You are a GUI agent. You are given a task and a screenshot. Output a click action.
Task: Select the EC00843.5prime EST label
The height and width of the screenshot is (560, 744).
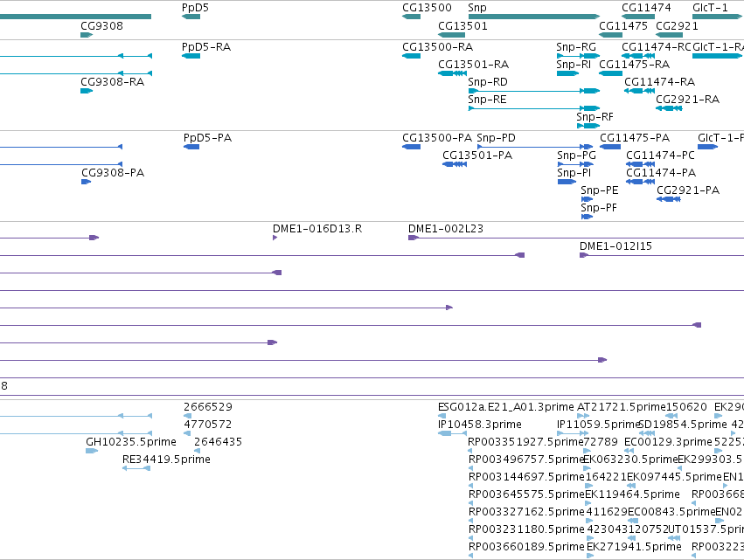pos(671,512)
